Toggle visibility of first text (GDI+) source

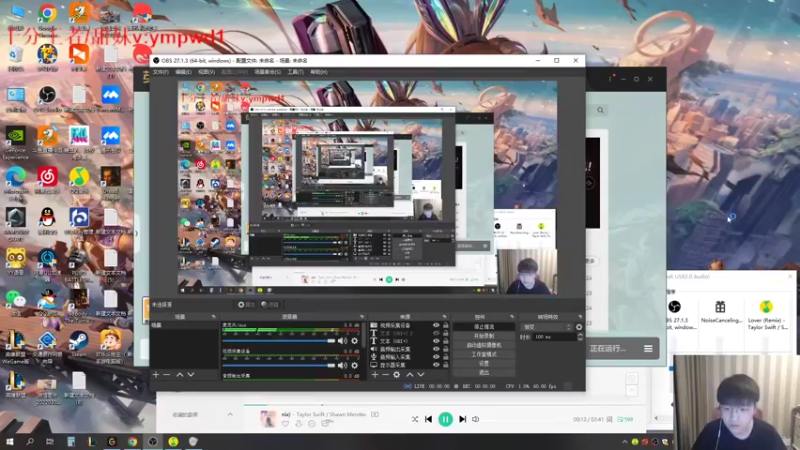pyautogui.click(x=436, y=333)
